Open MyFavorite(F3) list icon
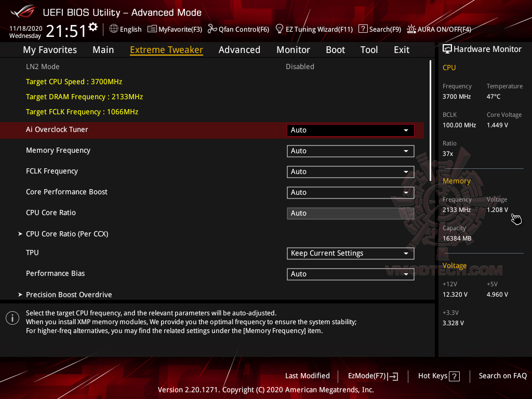Screen dimensions: 532x399 point(152,29)
